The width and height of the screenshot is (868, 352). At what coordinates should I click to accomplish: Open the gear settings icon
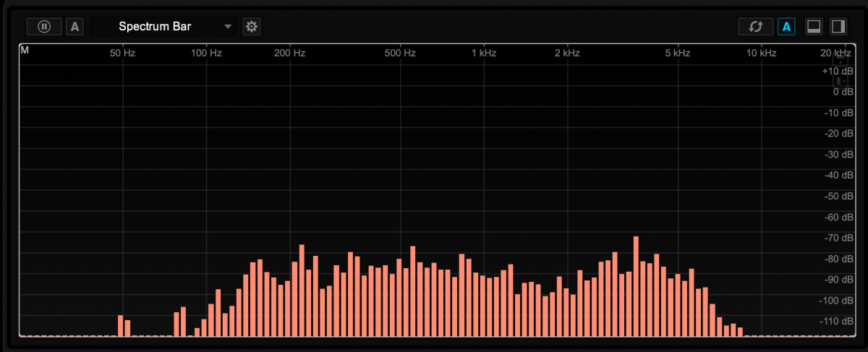click(x=252, y=27)
